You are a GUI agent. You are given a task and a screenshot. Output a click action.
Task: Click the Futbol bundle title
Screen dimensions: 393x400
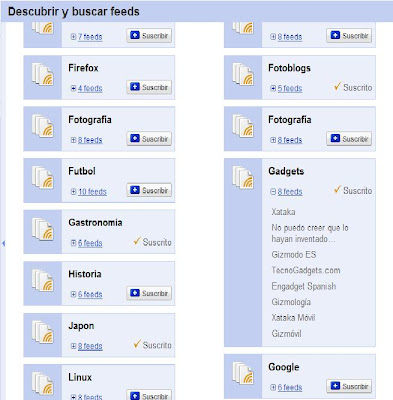pyautogui.click(x=82, y=171)
